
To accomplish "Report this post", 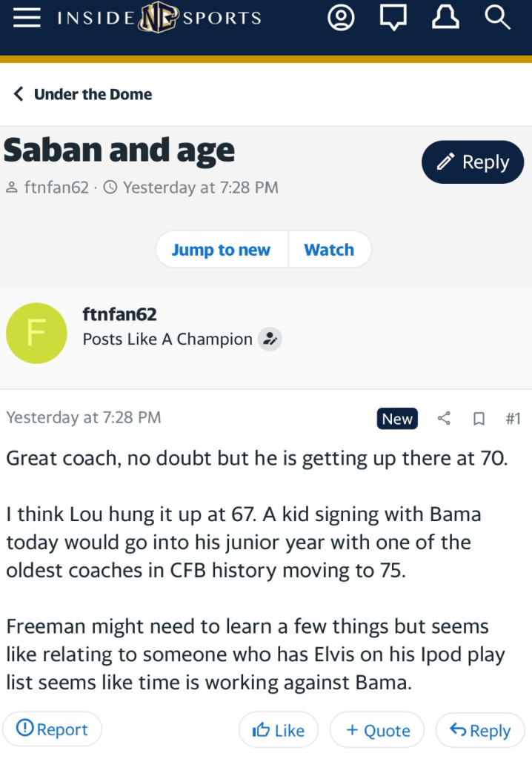I will point(52,730).
